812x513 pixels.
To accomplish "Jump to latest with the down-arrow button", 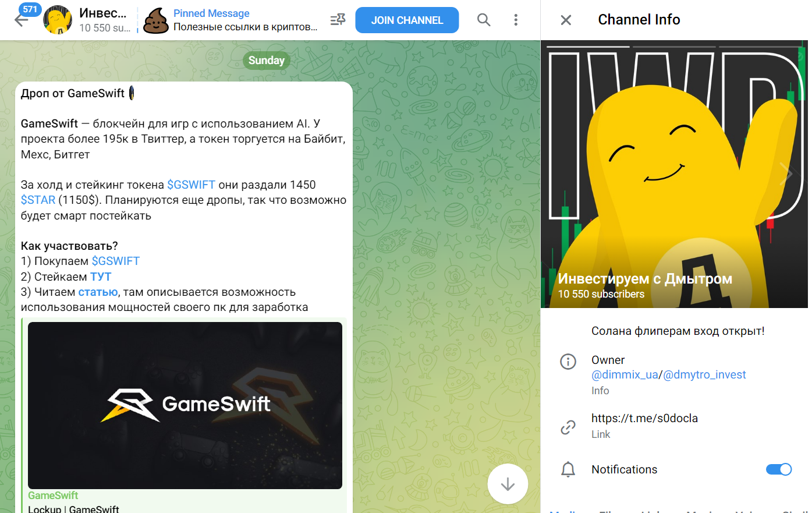I will (508, 484).
